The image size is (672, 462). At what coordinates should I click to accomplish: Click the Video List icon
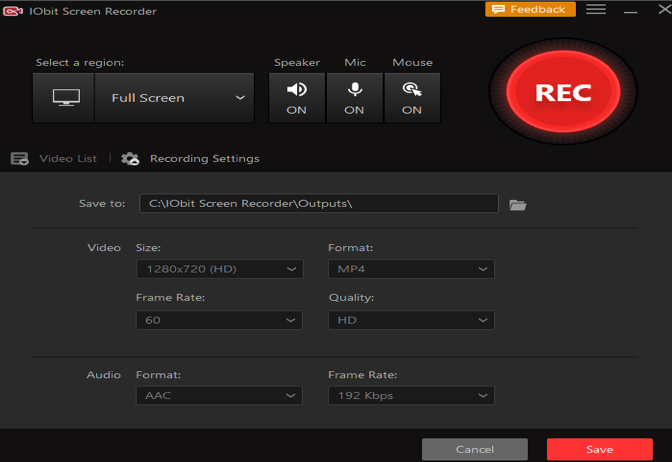coord(19,159)
